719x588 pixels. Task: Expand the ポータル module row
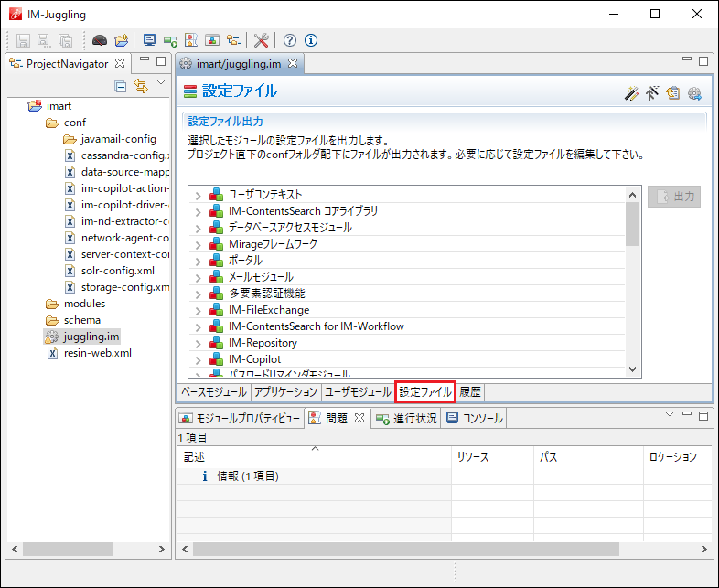coord(198,262)
